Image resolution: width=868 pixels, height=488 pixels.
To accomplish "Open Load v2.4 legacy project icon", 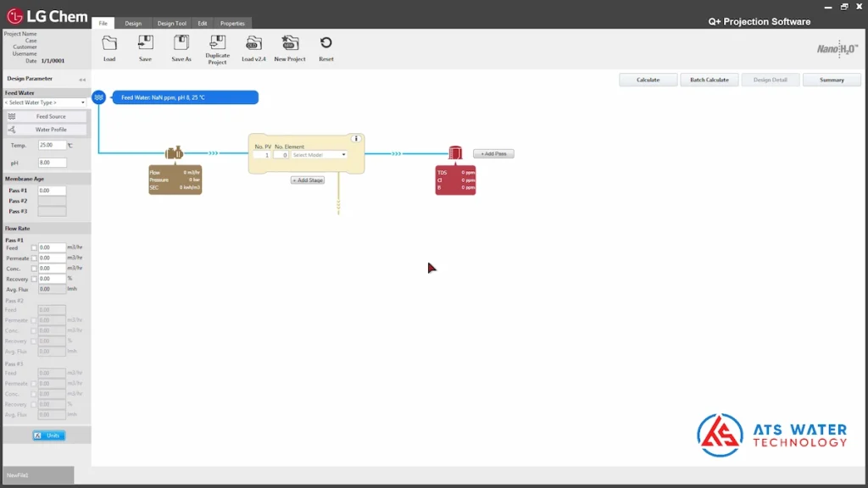I will click(x=253, y=43).
